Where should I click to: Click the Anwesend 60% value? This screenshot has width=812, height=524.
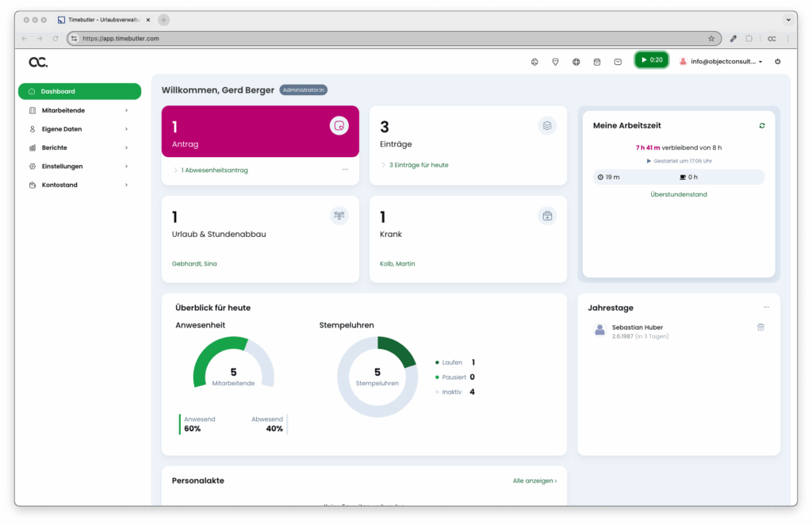pyautogui.click(x=193, y=429)
